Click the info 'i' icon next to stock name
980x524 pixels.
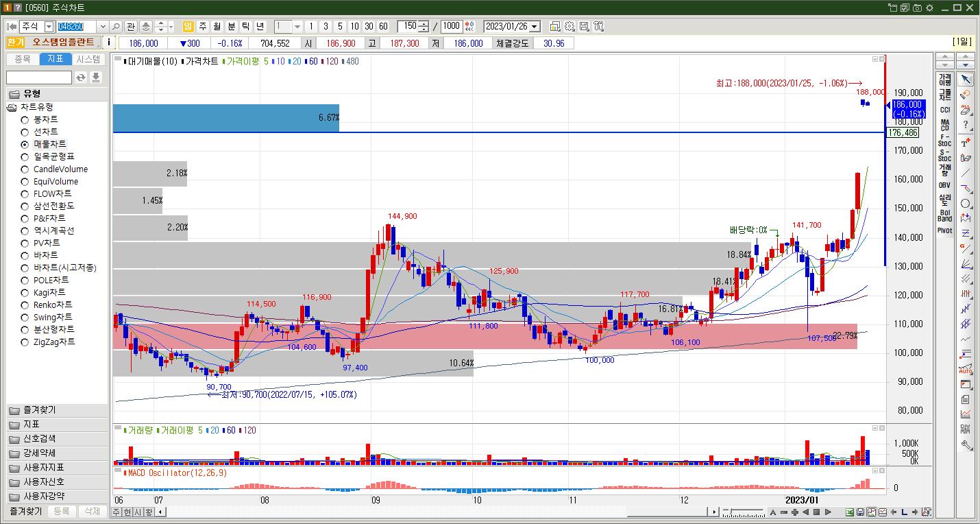tap(109, 43)
